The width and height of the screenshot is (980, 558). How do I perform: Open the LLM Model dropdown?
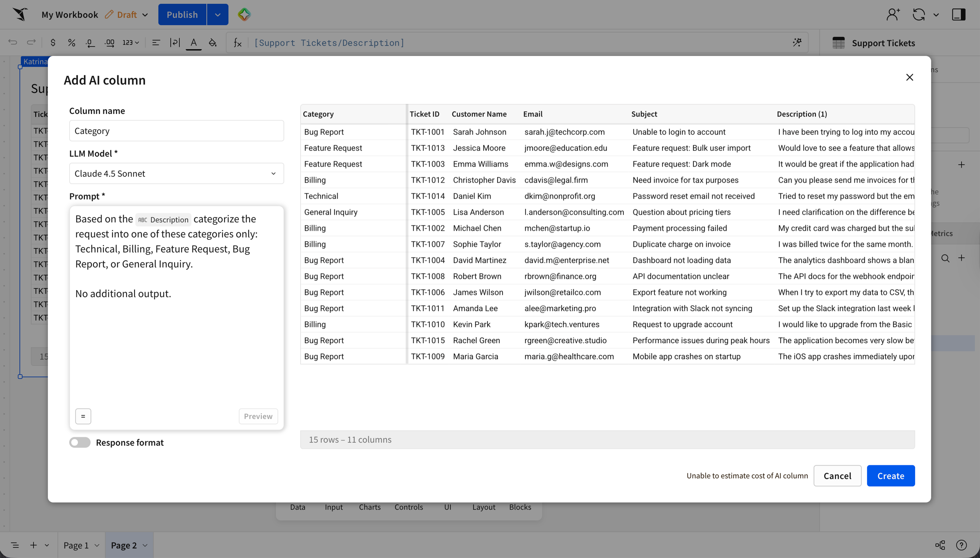tap(176, 173)
